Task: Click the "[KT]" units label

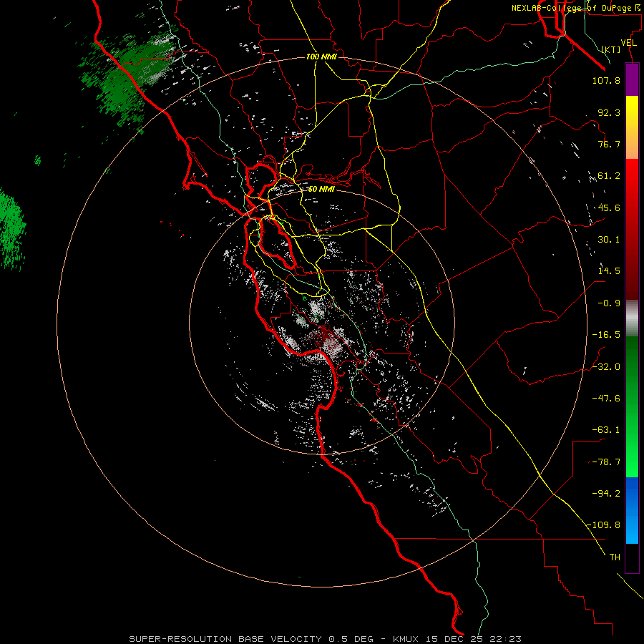Action: tap(611, 49)
